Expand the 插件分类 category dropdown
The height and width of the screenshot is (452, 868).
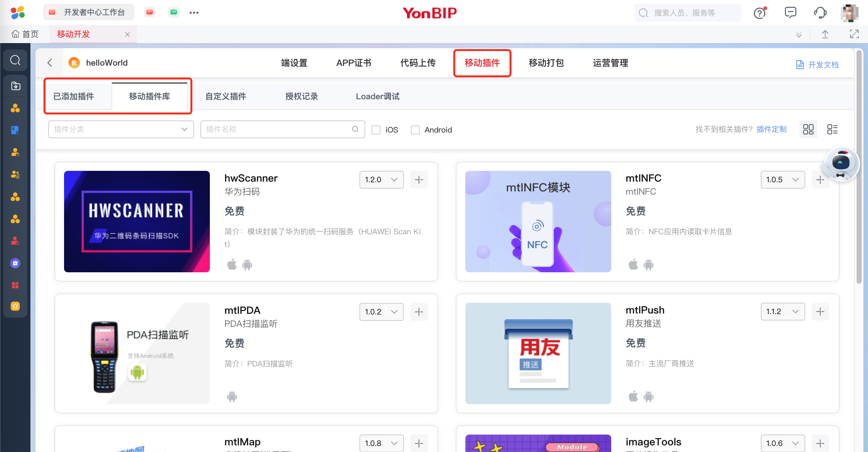[x=121, y=129]
